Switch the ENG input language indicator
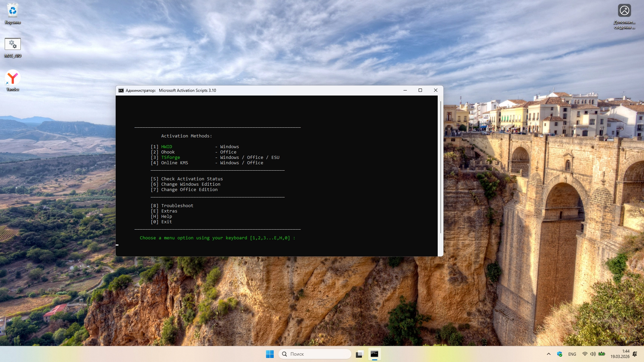The image size is (644, 362). (572, 354)
